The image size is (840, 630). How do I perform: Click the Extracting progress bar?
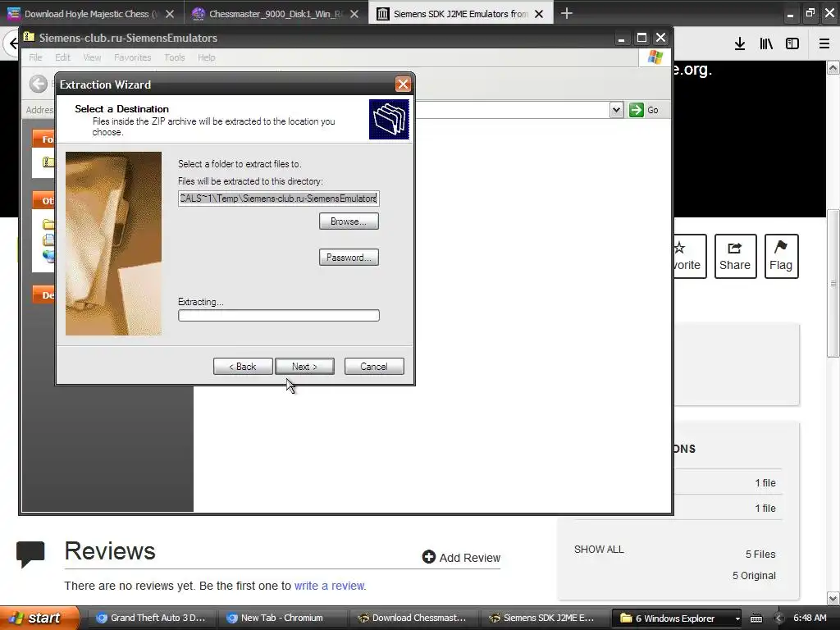(279, 316)
